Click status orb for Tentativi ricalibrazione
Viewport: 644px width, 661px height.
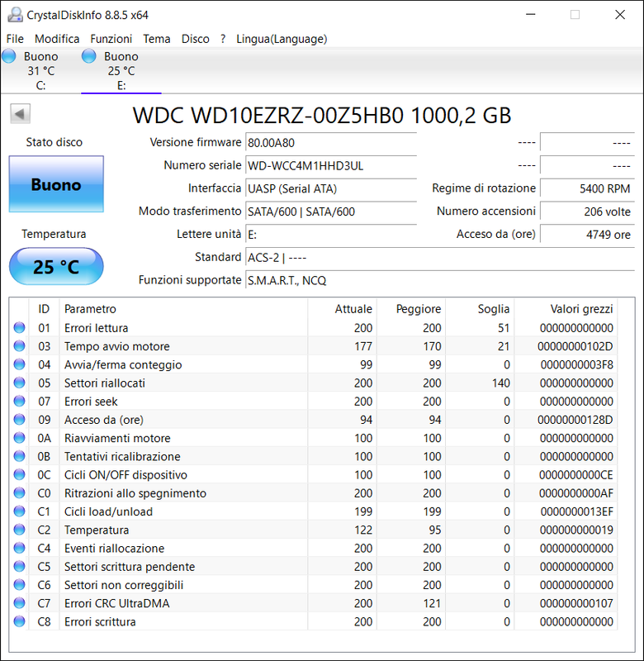[19, 456]
